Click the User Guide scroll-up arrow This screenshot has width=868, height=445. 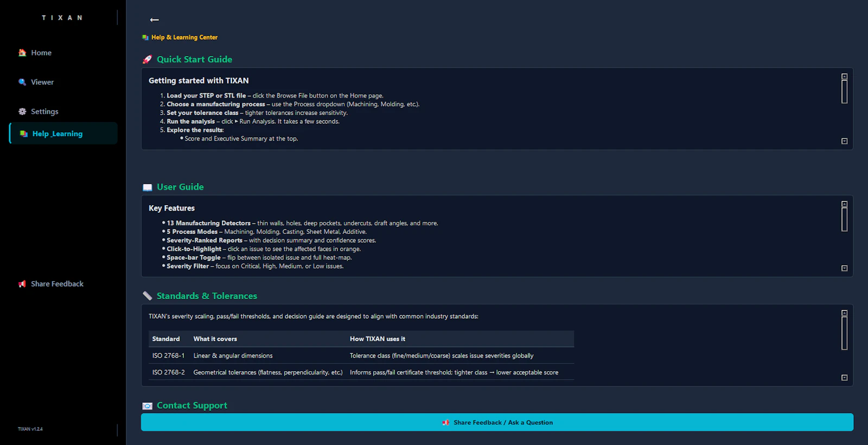844,204
